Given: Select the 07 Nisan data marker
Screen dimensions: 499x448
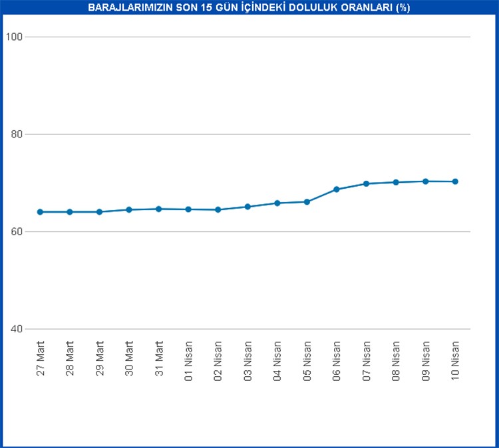Looking at the screenshot, I should coord(366,183).
